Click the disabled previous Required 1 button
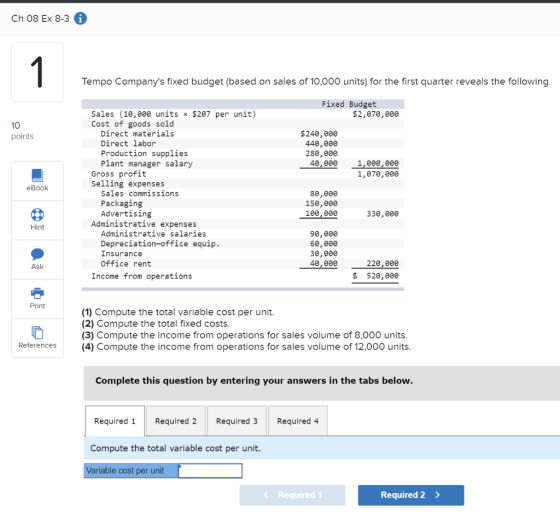Screen dimensions: 560x515 (292, 495)
